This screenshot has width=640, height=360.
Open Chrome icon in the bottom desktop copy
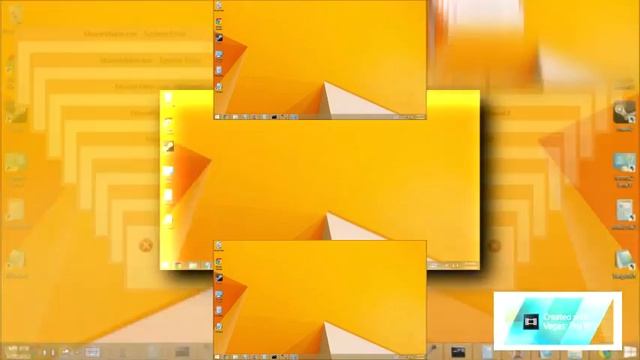pos(219,262)
